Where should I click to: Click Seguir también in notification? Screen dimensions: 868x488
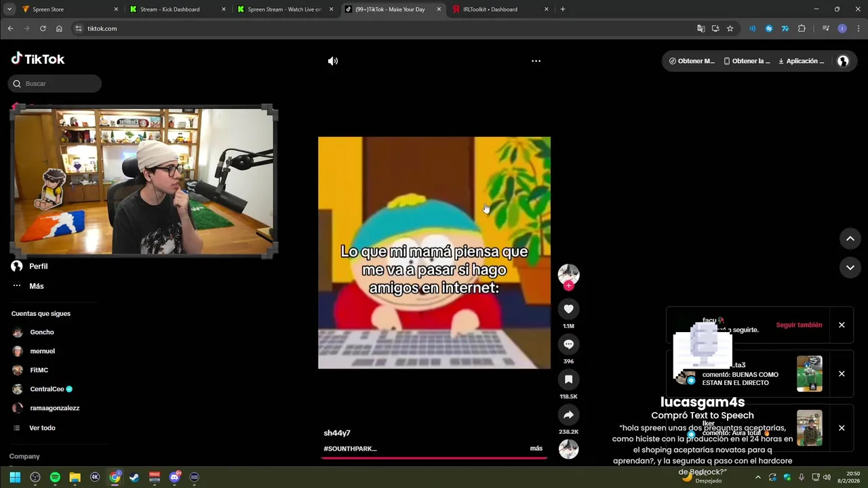click(799, 325)
